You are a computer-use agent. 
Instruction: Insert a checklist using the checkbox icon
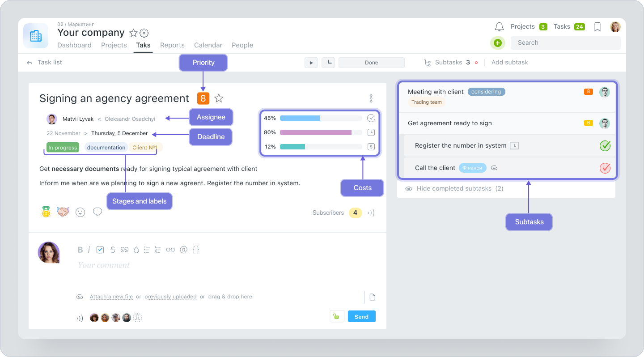coord(100,250)
